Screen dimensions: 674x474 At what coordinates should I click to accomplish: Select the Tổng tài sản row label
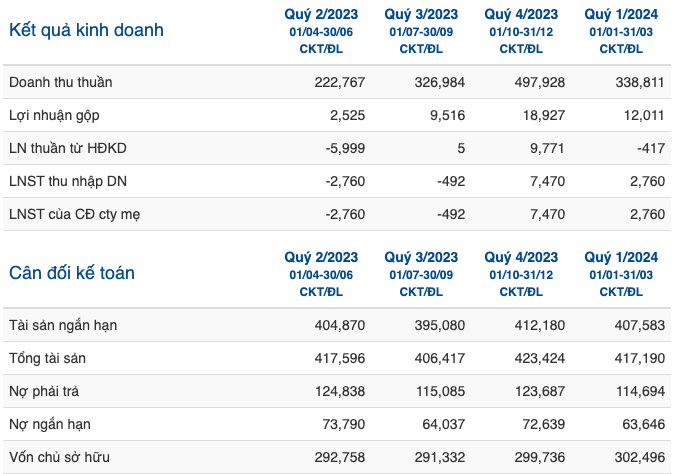coord(47,358)
